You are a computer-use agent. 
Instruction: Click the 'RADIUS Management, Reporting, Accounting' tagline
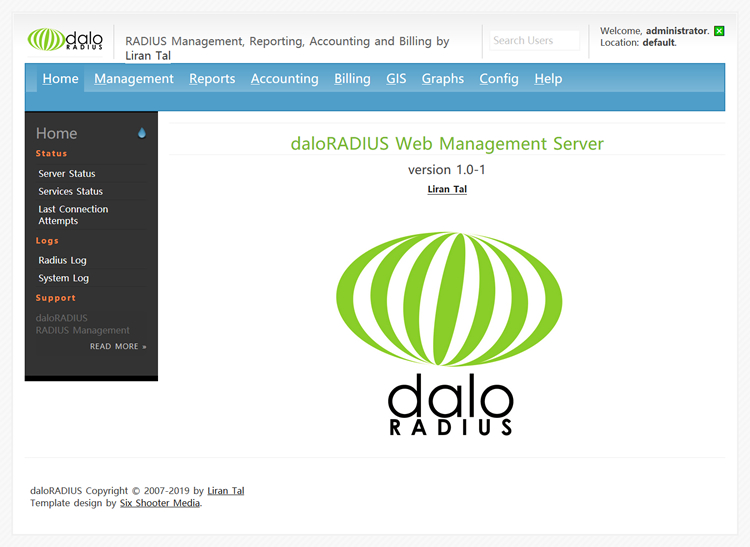click(287, 48)
